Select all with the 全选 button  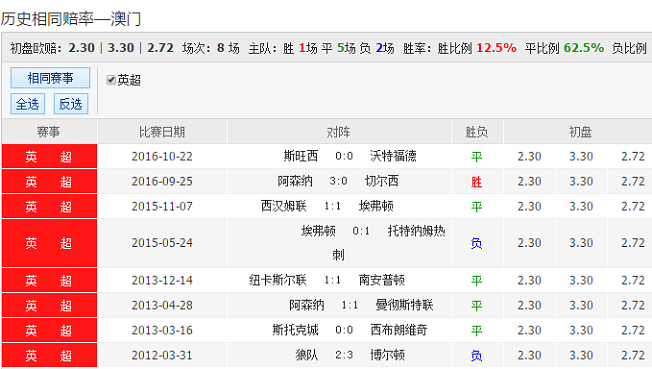(27, 104)
